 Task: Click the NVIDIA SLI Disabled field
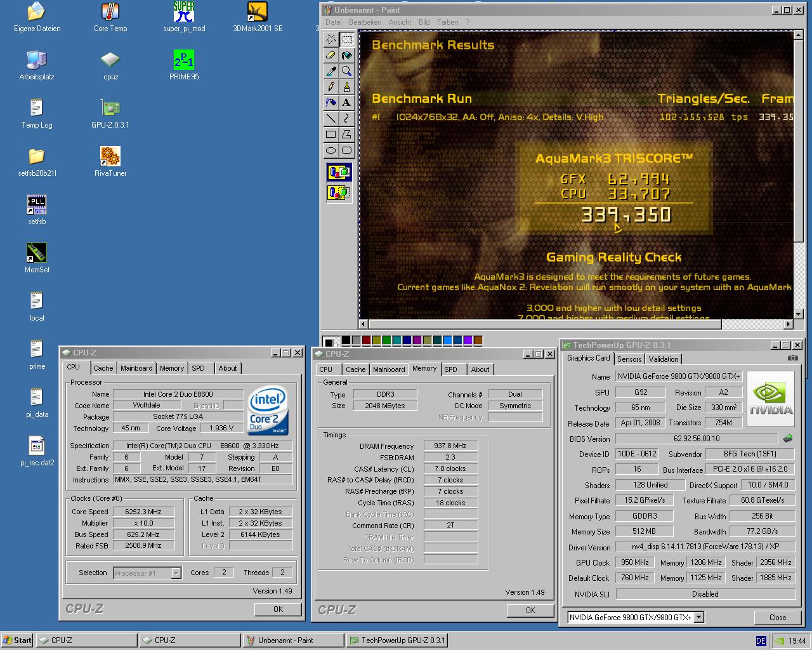pos(705,594)
